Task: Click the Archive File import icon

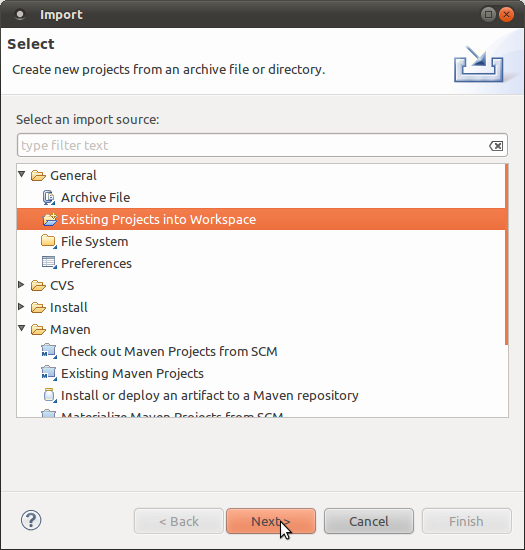Action: pos(49,197)
